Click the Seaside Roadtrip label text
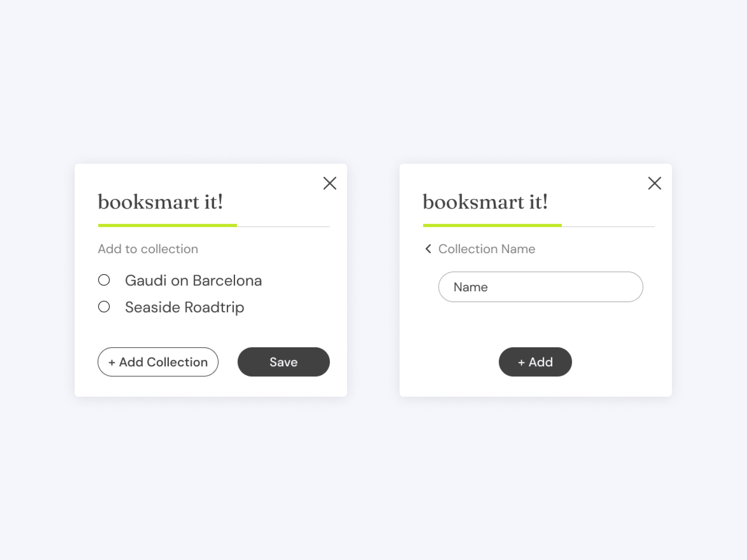 coord(184,307)
